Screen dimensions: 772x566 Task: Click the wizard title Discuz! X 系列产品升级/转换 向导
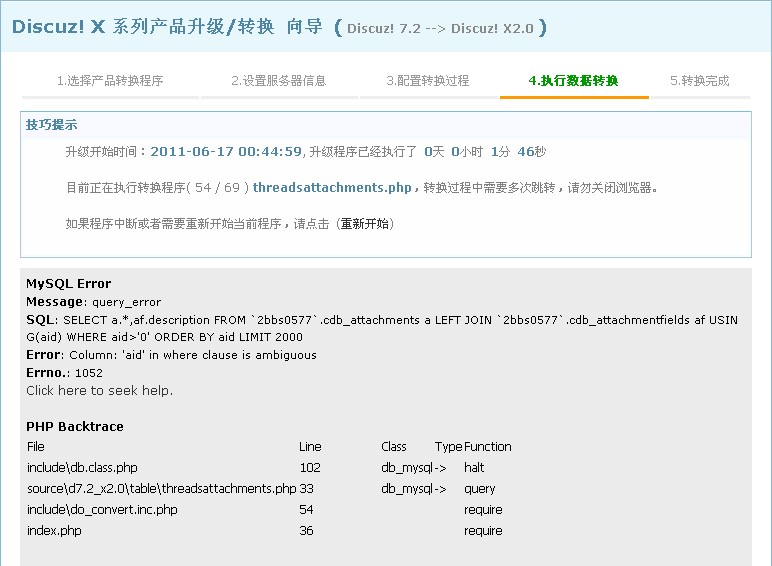[x=167, y=27]
